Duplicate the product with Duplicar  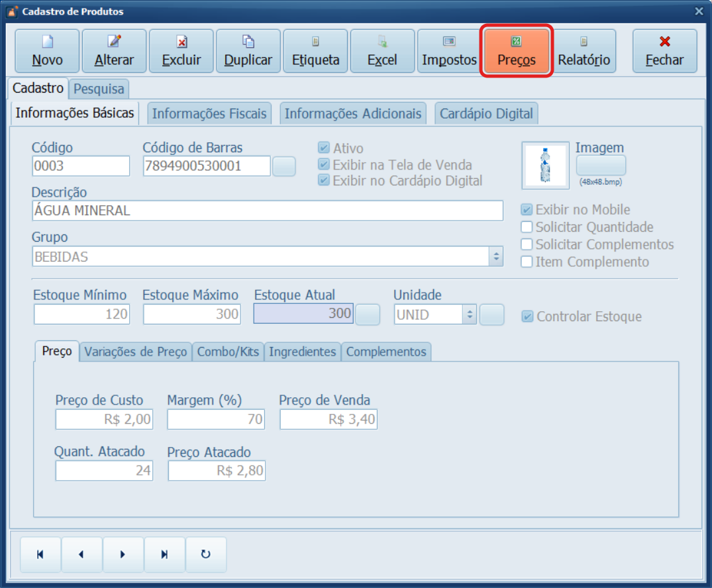(248, 51)
